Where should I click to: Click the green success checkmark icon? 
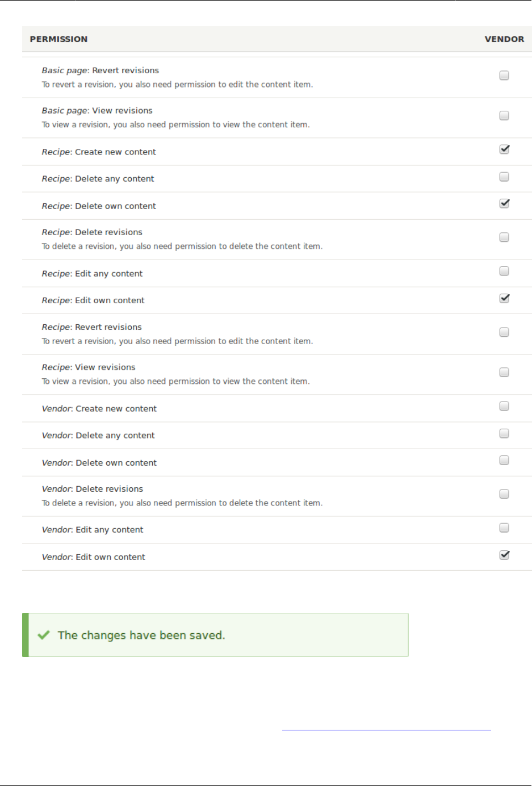coord(44,635)
